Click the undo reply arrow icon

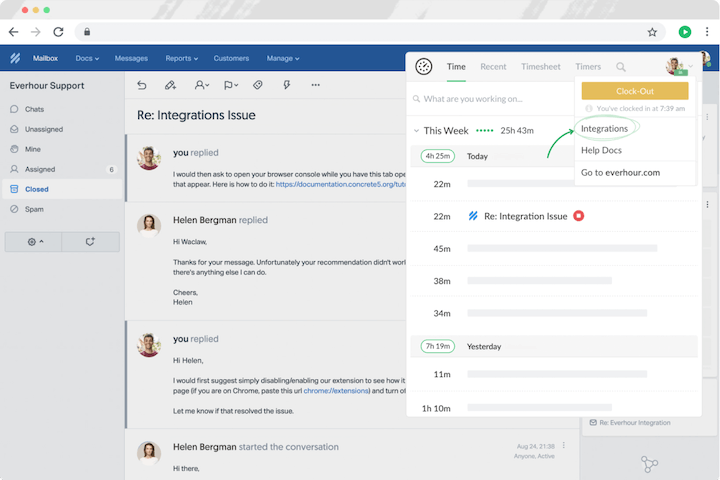click(142, 85)
